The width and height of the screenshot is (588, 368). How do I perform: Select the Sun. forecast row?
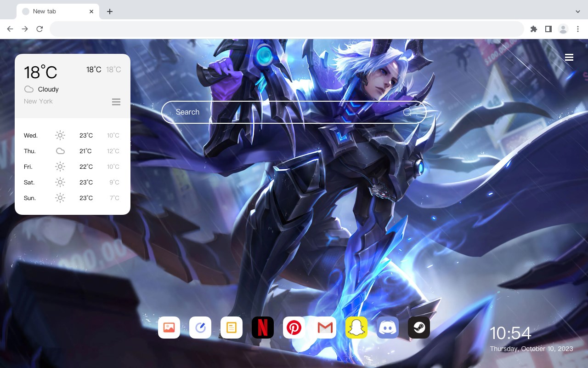point(73,198)
